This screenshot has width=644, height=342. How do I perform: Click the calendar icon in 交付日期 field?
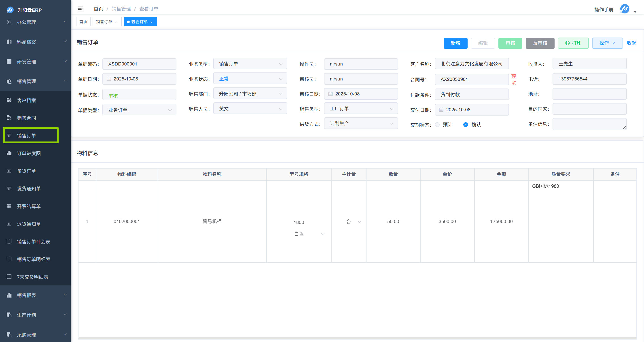click(x=441, y=110)
